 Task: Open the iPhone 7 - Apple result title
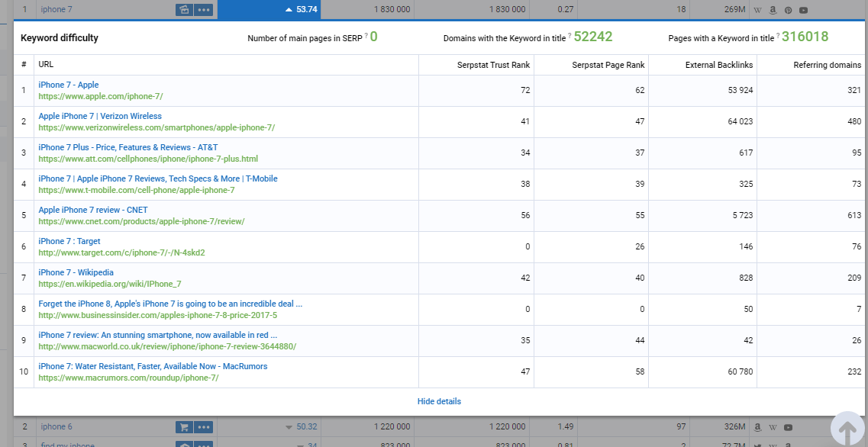tap(69, 85)
